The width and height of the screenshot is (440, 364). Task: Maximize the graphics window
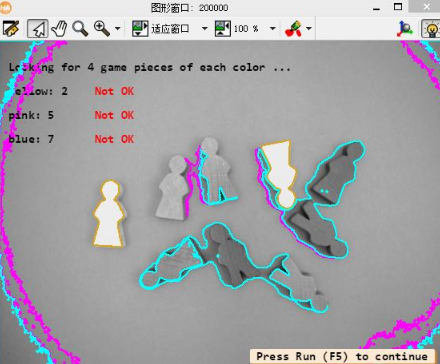(398, 7)
